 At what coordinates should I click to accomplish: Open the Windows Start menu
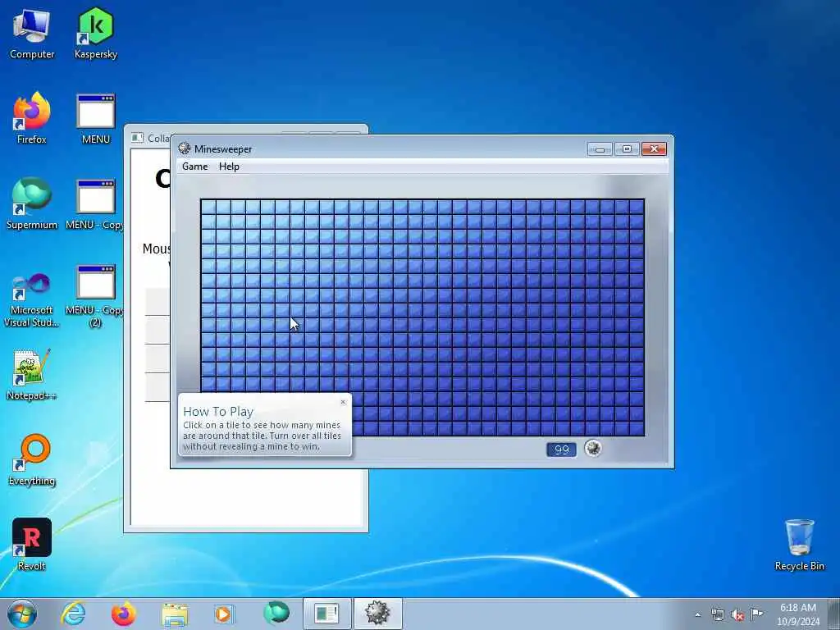(x=22, y=614)
